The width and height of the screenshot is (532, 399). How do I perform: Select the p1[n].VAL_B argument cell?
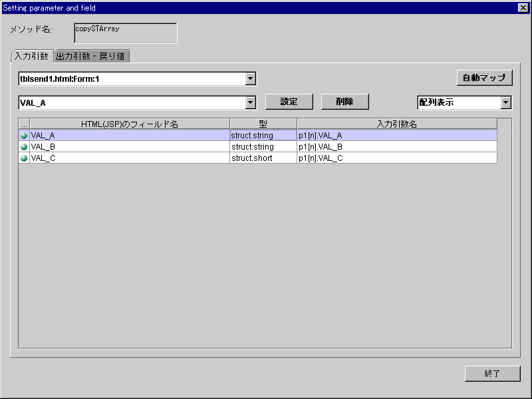396,147
